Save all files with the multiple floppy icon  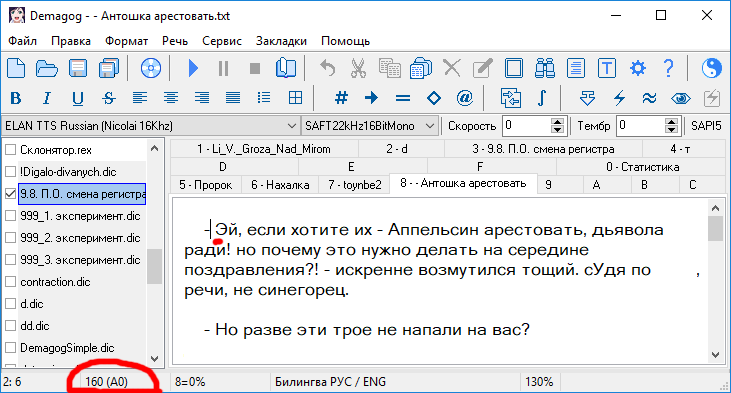109,69
